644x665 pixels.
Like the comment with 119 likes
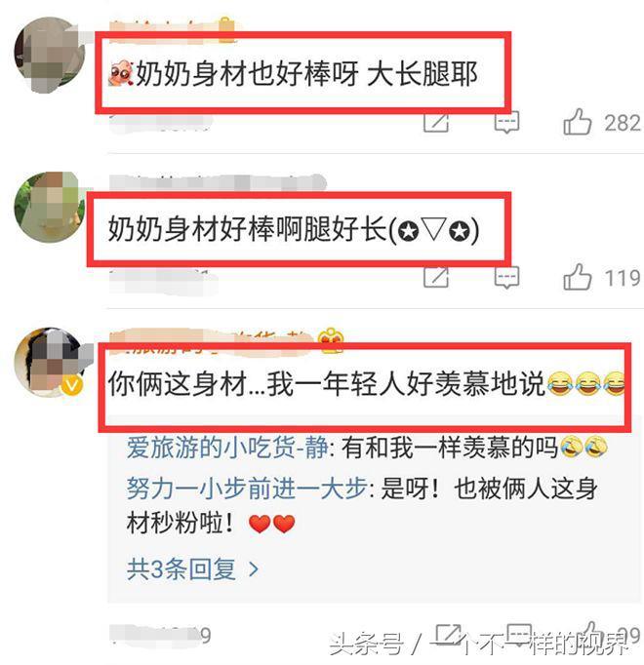pyautogui.click(x=578, y=277)
